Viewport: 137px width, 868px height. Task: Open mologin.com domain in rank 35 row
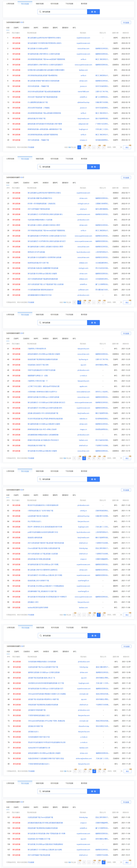coord(83,268)
